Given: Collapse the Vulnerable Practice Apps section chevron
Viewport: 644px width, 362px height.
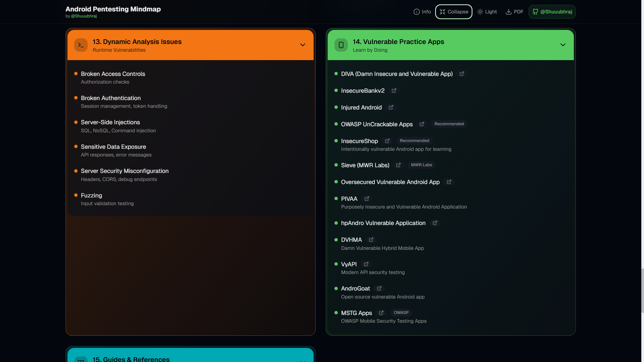Looking at the screenshot, I should coord(563,45).
